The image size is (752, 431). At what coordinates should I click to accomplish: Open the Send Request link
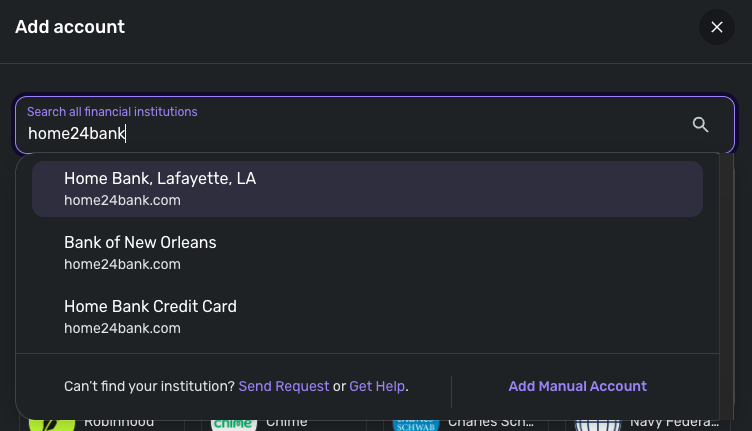point(284,386)
